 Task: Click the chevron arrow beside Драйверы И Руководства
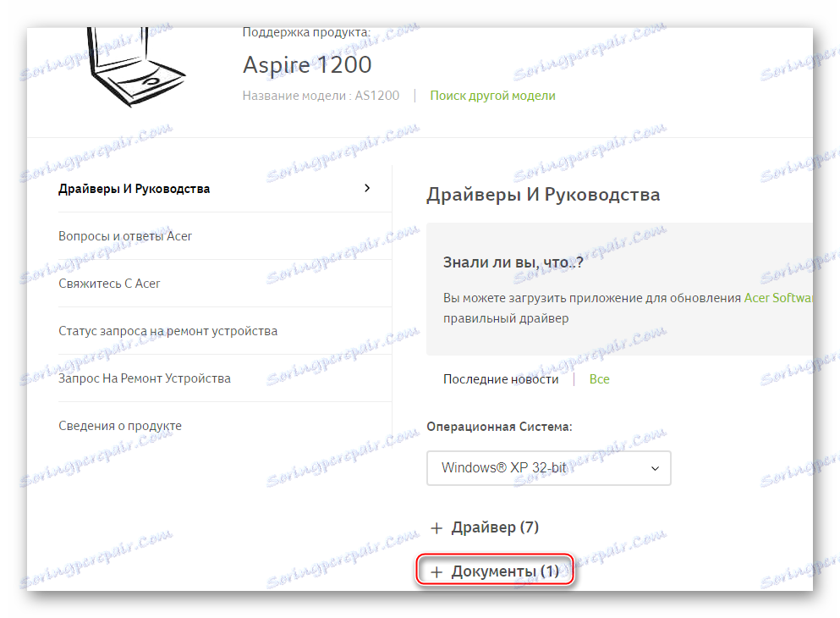tap(367, 188)
